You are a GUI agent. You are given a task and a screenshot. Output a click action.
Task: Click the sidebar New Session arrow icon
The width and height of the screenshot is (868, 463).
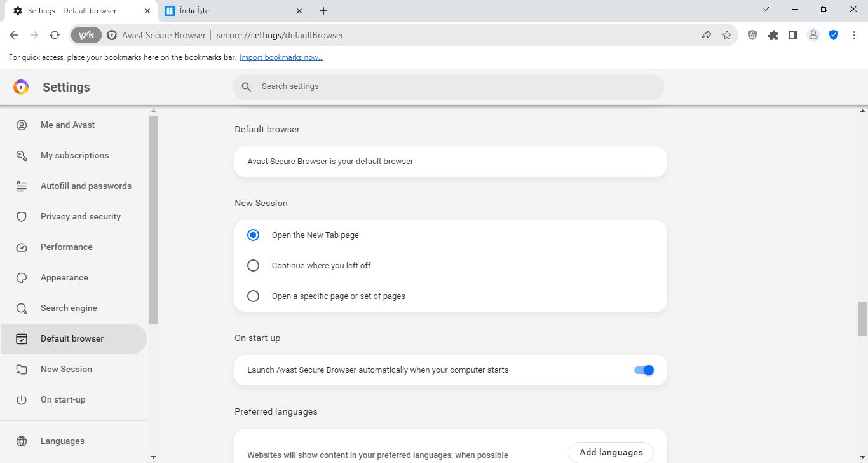coord(22,370)
